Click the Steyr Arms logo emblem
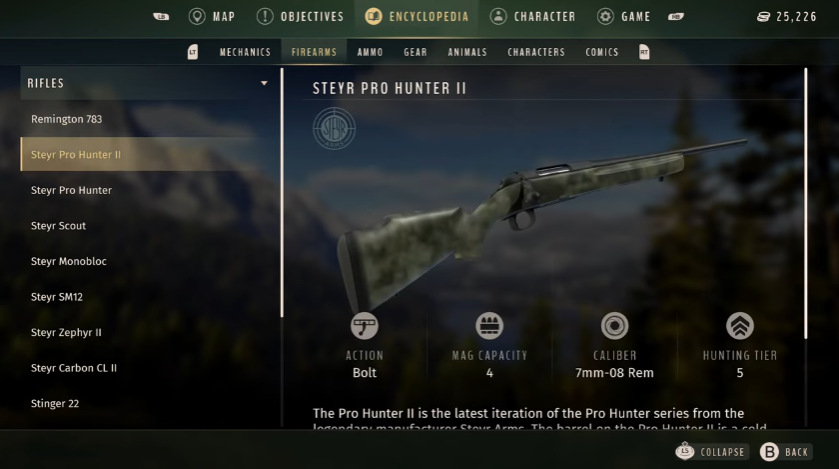 334,128
